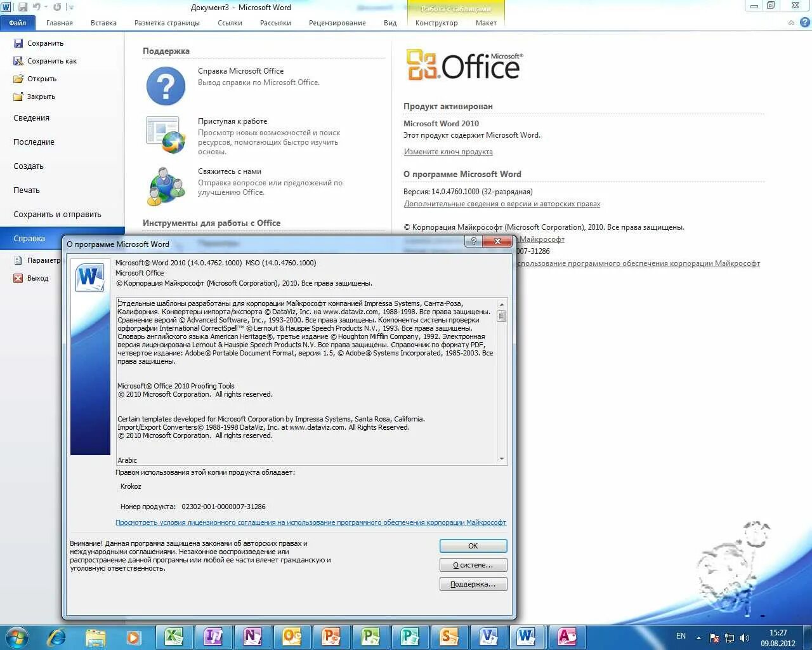812x650 pixels.
Task: Open license agreement link in About dialog
Action: (x=311, y=523)
